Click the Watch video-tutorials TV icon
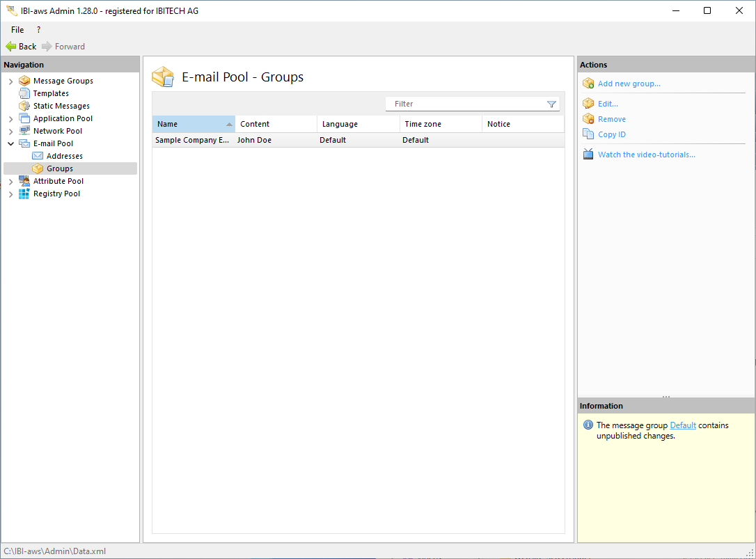The image size is (756, 559). 588,155
